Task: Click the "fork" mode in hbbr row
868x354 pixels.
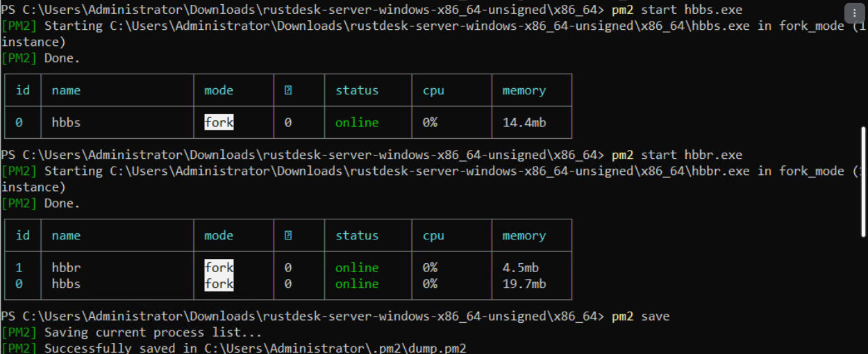Action: [x=219, y=267]
